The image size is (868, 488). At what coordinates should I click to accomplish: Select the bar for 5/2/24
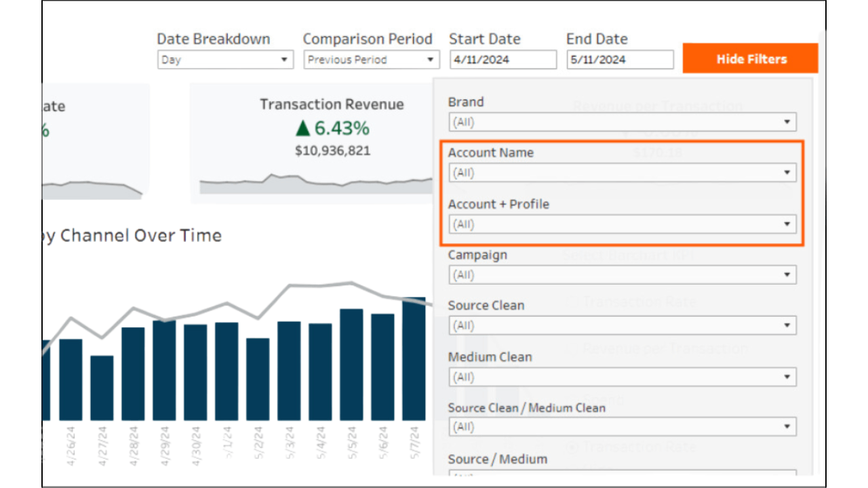point(258,380)
